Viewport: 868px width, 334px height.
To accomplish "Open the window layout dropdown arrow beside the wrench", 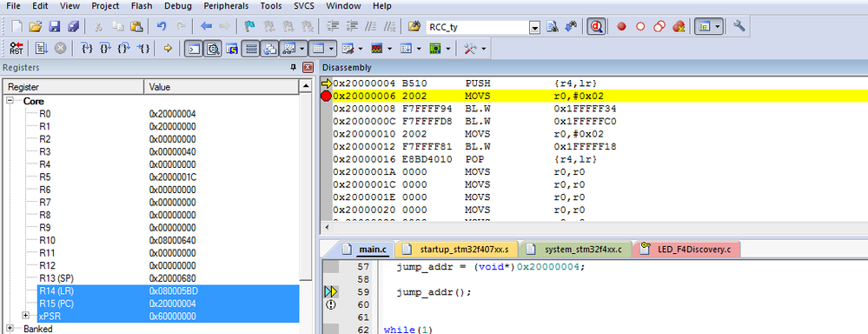I will click(718, 27).
